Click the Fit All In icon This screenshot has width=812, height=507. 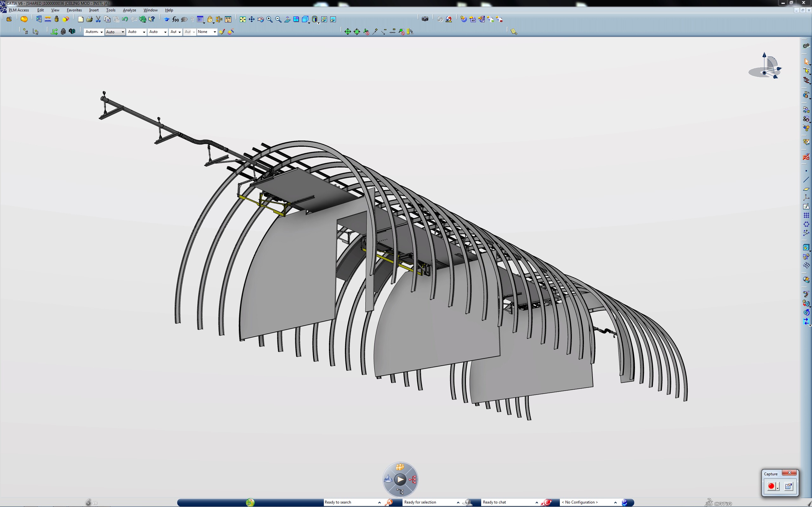[243, 19]
